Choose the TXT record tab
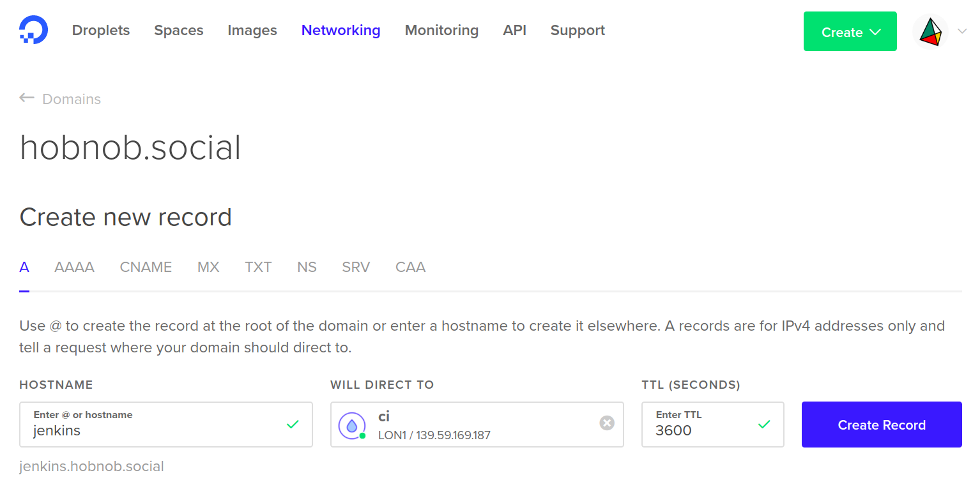The height and width of the screenshot is (489, 980). pyautogui.click(x=258, y=267)
